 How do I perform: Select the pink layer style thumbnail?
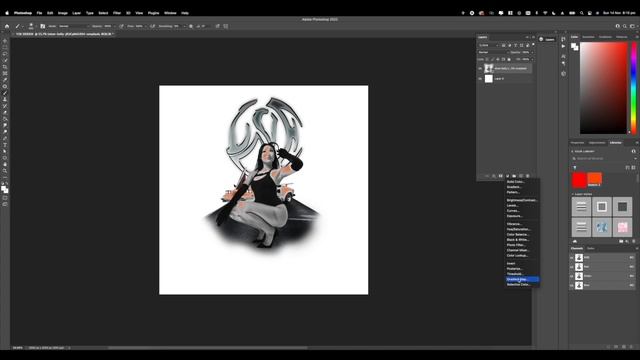[622, 227]
